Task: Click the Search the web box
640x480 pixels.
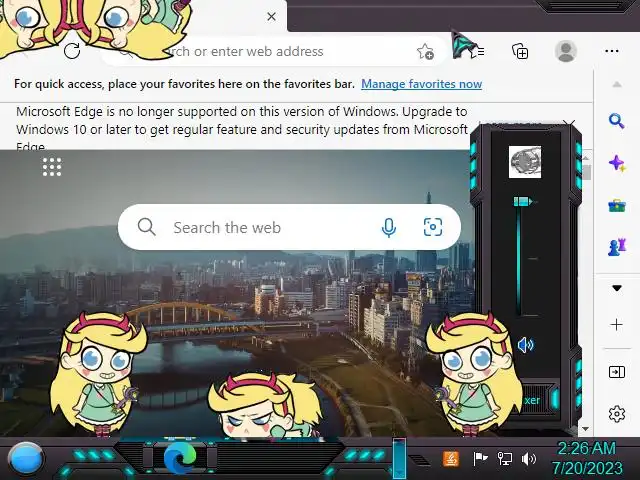Action: (289, 227)
